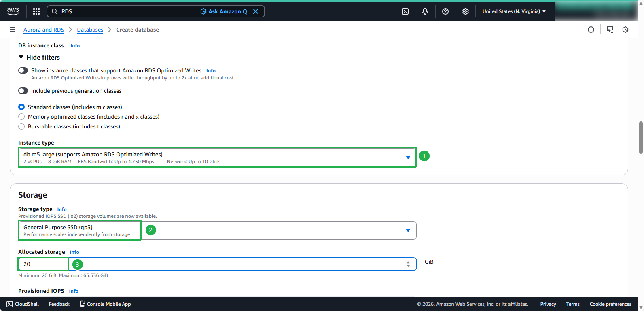Viewport: 644px width, 311px height.
Task: Enable the Optimized Writes instance classes toggle
Action: pos(23,70)
